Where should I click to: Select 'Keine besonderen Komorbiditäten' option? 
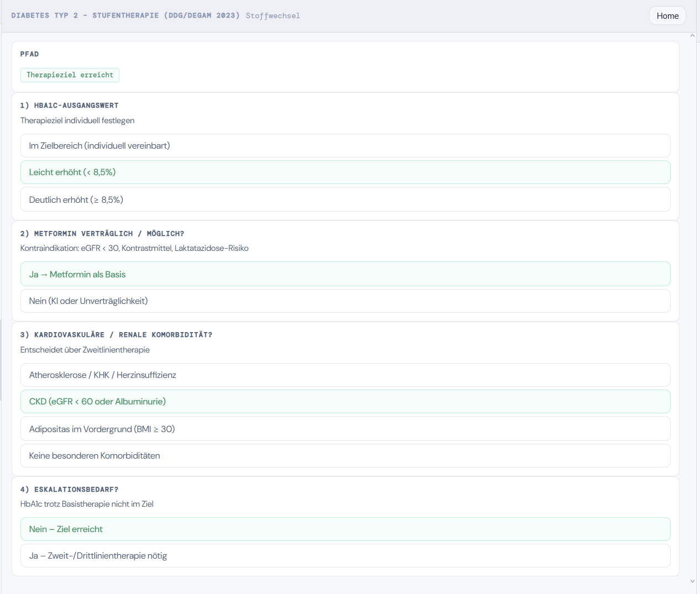[x=345, y=456]
